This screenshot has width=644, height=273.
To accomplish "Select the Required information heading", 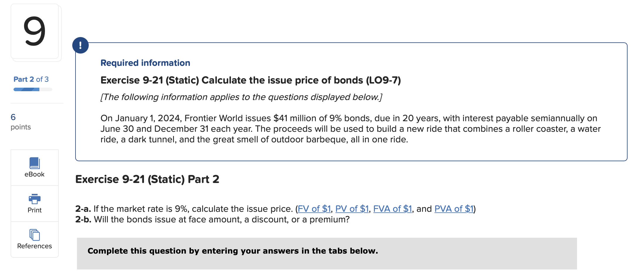I will click(x=145, y=63).
